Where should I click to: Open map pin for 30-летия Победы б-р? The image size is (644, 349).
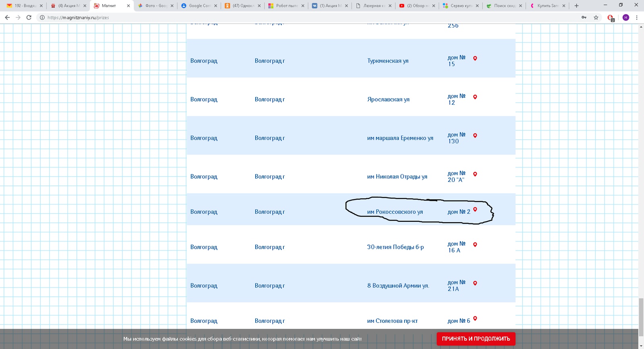click(x=475, y=245)
